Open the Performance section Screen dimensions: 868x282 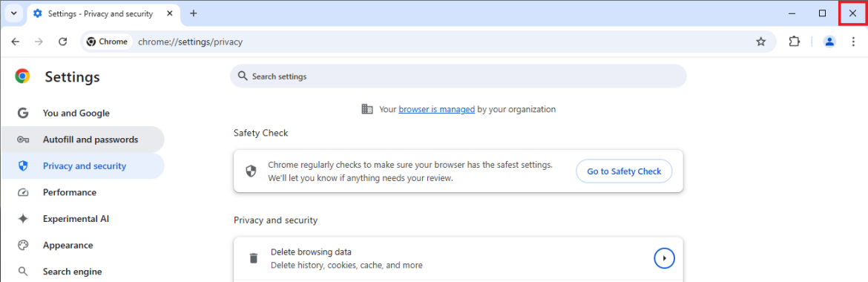pyautogui.click(x=82, y=192)
